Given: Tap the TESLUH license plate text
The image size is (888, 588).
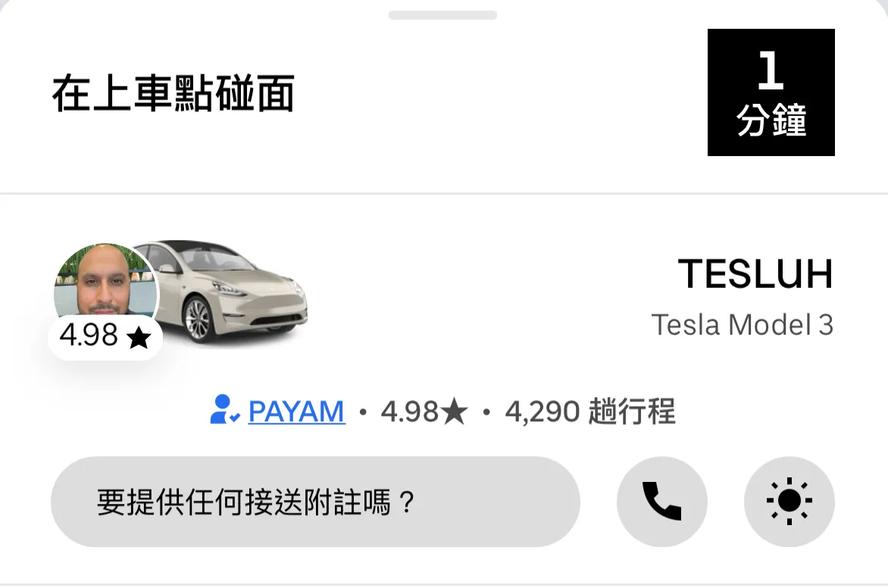Looking at the screenshot, I should [755, 274].
